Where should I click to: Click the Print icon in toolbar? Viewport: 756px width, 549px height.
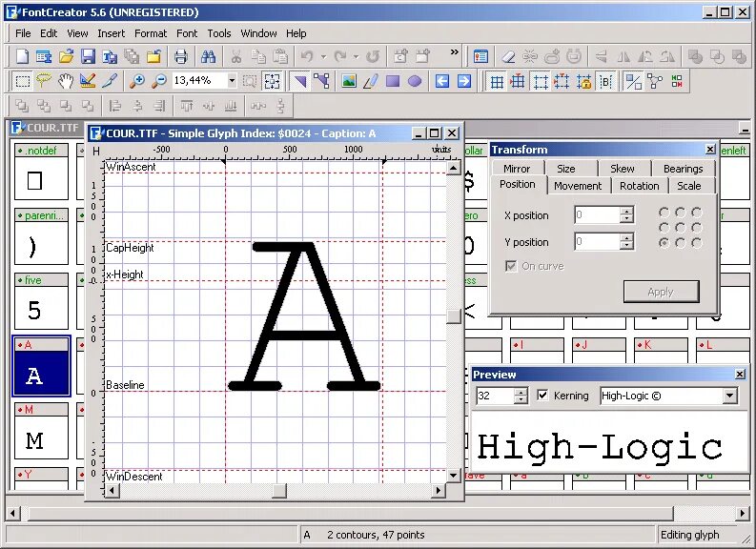click(x=181, y=56)
